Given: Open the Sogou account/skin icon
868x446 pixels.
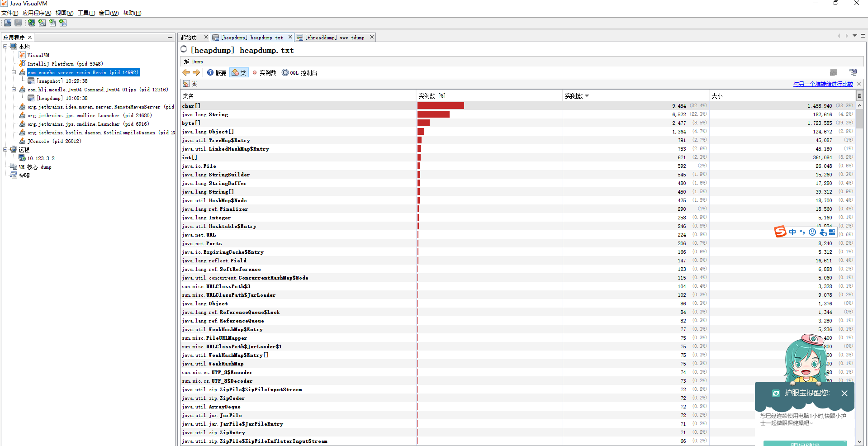Looking at the screenshot, I should pyautogui.click(x=823, y=232).
